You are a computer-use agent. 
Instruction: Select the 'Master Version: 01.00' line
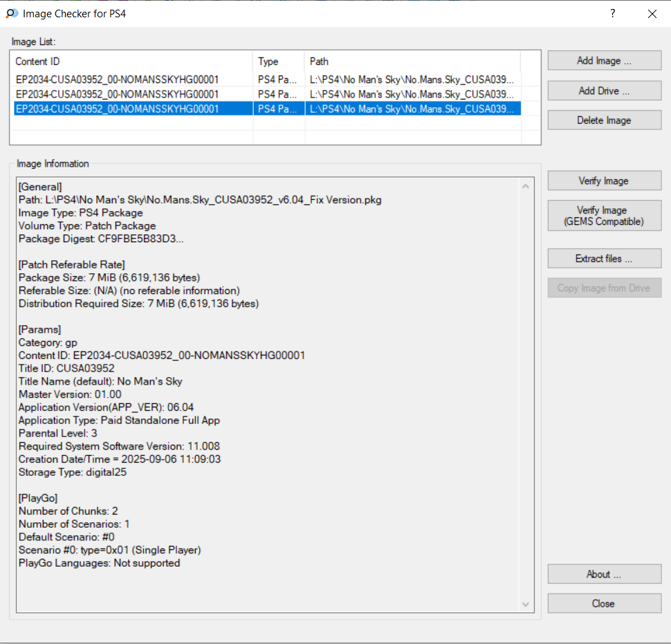pos(70,394)
